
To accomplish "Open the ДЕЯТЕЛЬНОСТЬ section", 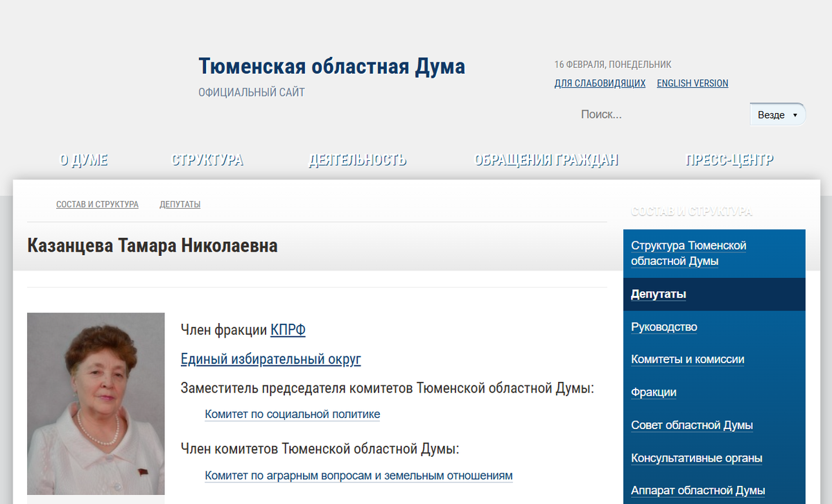I will pos(358,159).
